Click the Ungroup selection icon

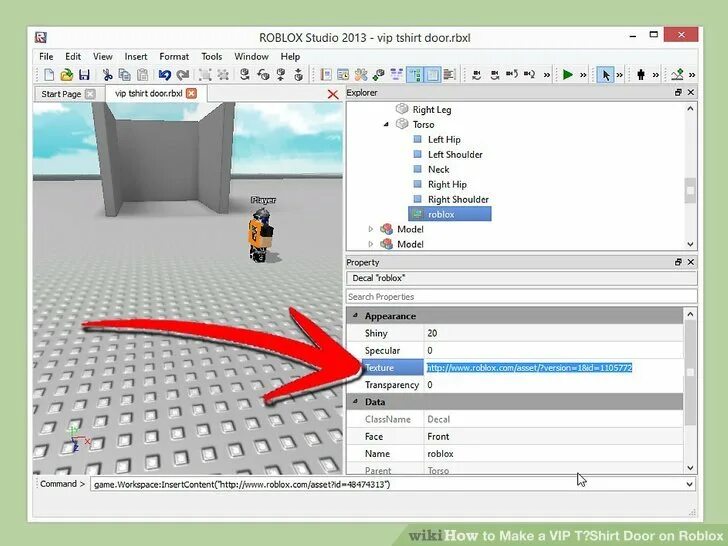(x=223, y=74)
